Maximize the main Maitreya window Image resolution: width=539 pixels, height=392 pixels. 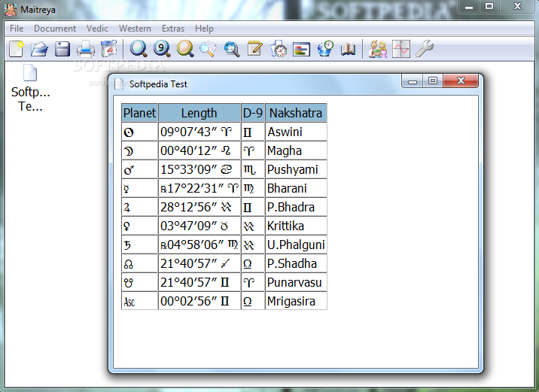[x=489, y=6]
